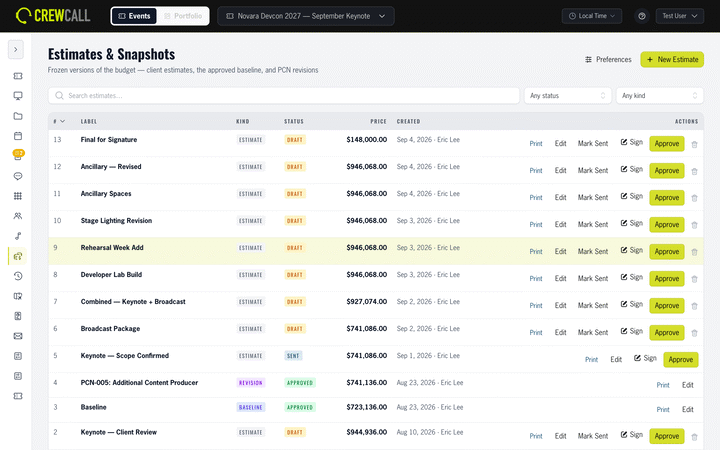This screenshot has height=450, width=720.
Task: Sign the Broadcast Package estimate
Action: pyautogui.click(x=631, y=331)
